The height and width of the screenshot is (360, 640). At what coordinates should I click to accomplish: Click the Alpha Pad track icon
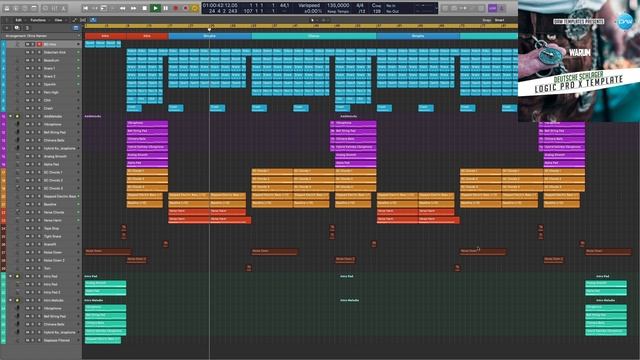click(x=18, y=164)
